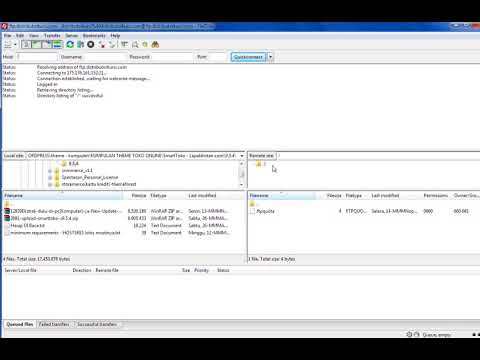The height and width of the screenshot is (360, 480).
Task: Open the Local site path dropdown
Action: [x=242, y=156]
